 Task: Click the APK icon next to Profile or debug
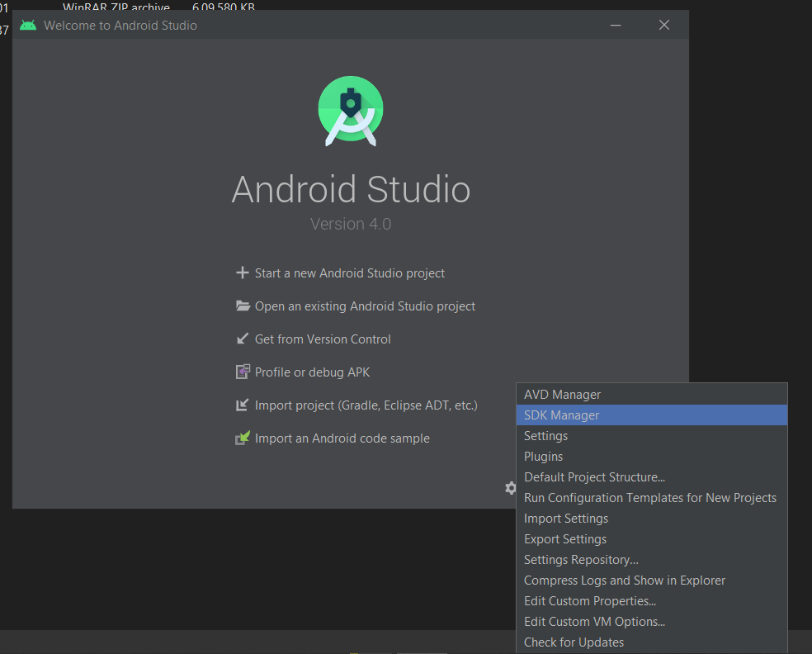(x=243, y=372)
